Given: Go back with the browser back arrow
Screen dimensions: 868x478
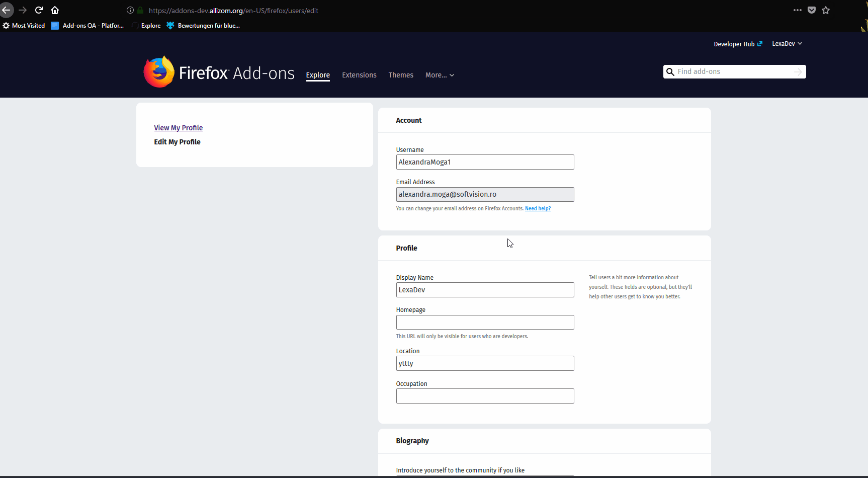Looking at the screenshot, I should [x=6, y=10].
